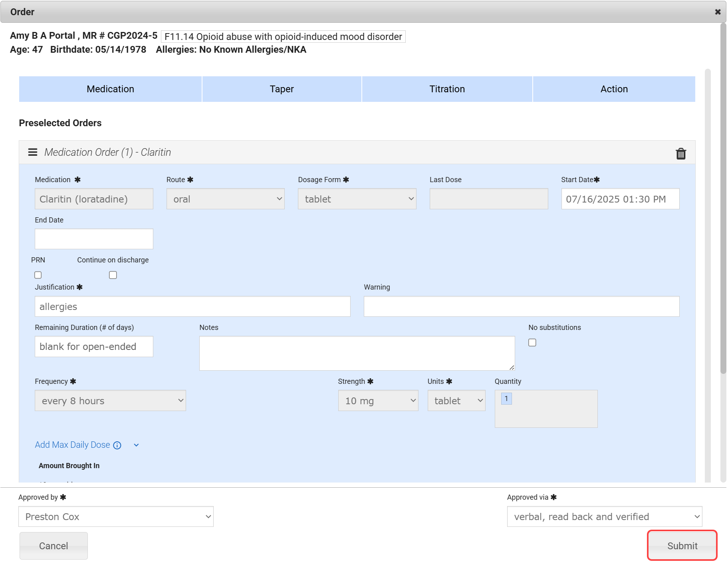Screen dimensions: 728x568
Task: Check the Continue on discharge box
Action: (113, 275)
